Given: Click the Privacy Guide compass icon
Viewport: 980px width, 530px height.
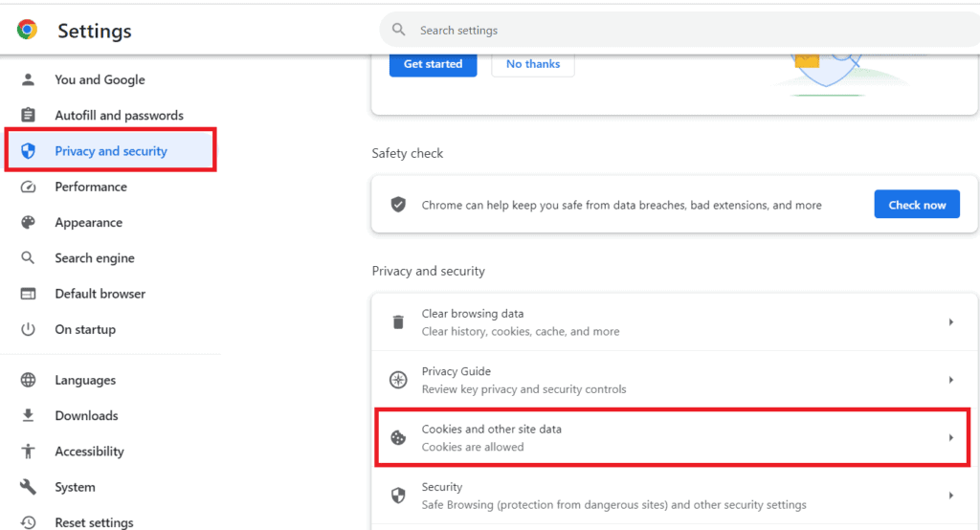Looking at the screenshot, I should pos(398,380).
